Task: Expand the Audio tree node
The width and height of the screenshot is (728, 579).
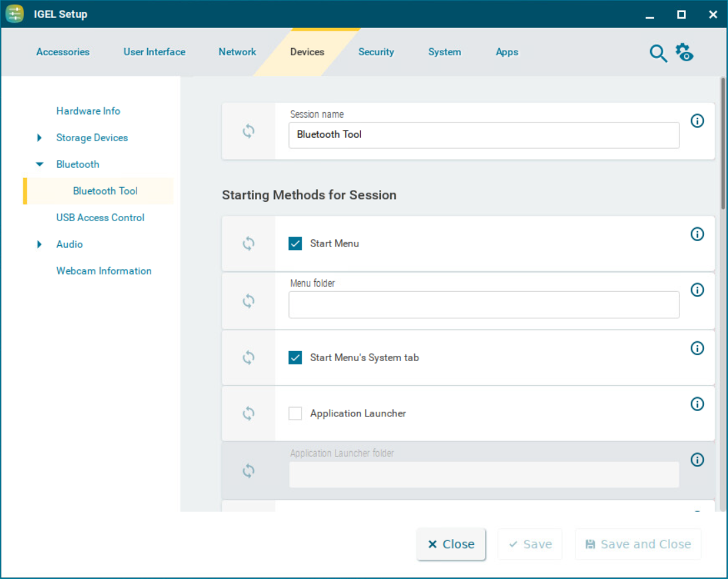Action: point(39,245)
